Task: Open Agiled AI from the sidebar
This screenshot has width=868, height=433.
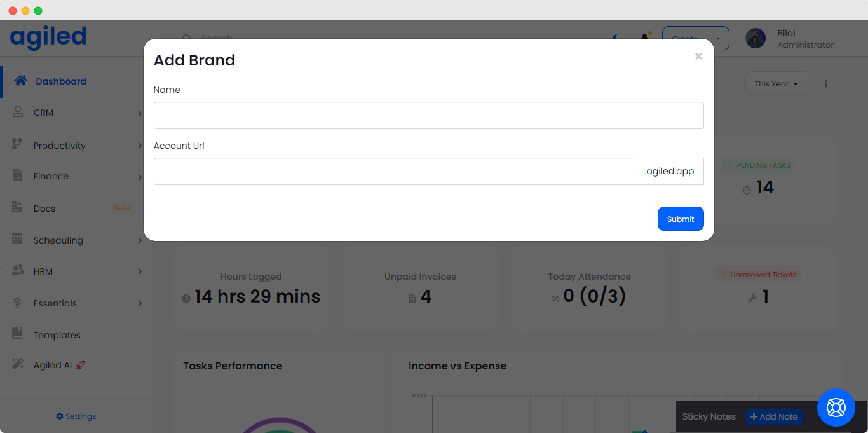Action: pos(52,365)
